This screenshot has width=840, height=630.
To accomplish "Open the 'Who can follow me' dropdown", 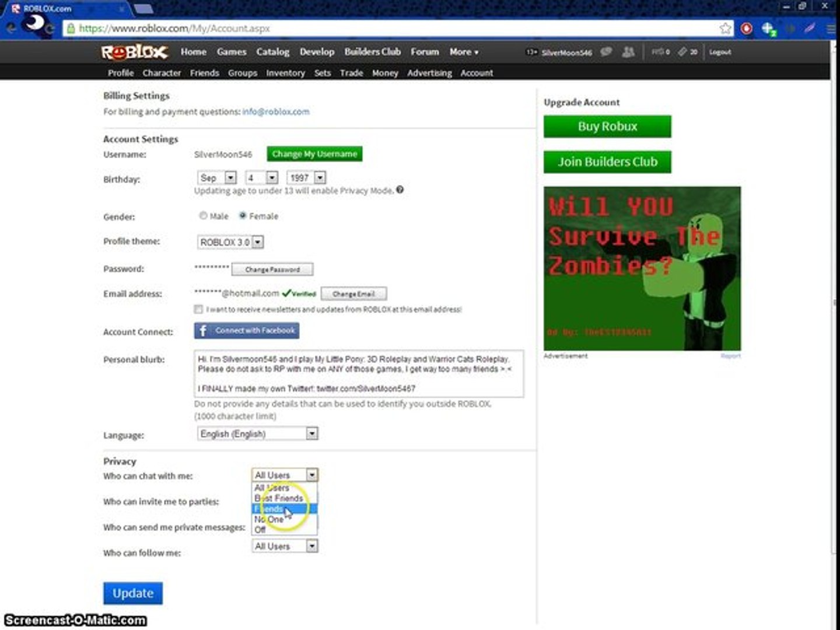I will 285,546.
